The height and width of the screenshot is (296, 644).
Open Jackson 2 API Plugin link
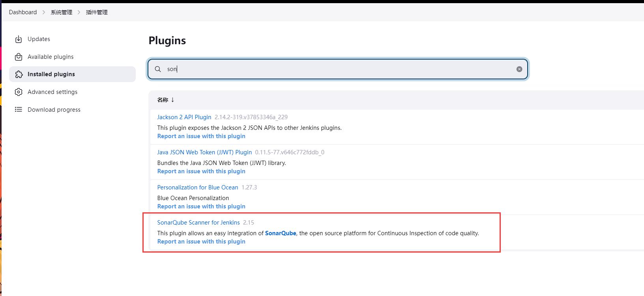pyautogui.click(x=184, y=117)
